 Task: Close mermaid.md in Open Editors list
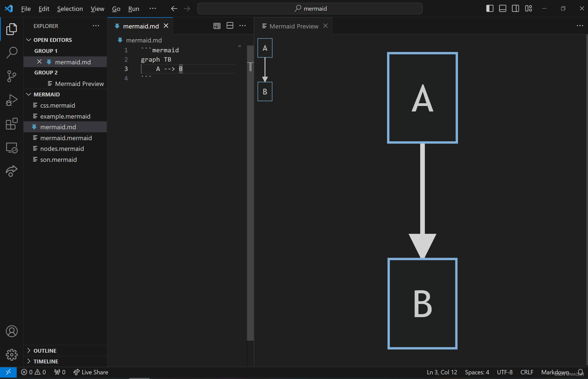(x=39, y=62)
